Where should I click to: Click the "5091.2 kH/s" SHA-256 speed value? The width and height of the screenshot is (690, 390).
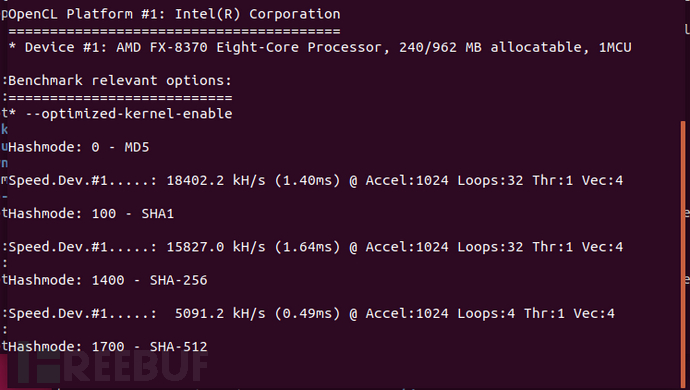coord(220,313)
